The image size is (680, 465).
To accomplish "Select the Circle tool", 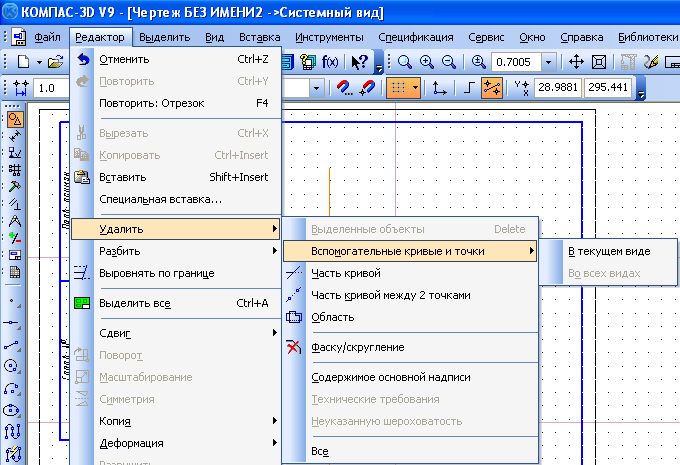I will coord(12,367).
